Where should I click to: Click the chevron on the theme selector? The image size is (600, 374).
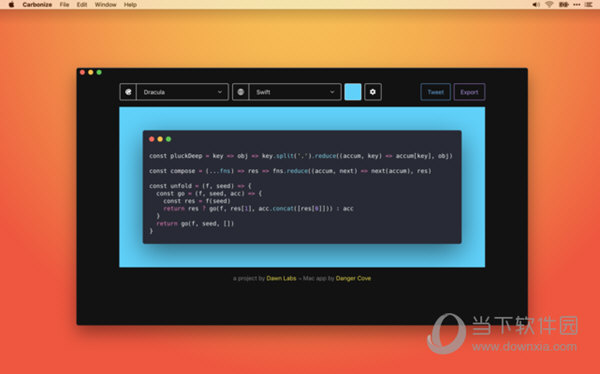point(220,92)
